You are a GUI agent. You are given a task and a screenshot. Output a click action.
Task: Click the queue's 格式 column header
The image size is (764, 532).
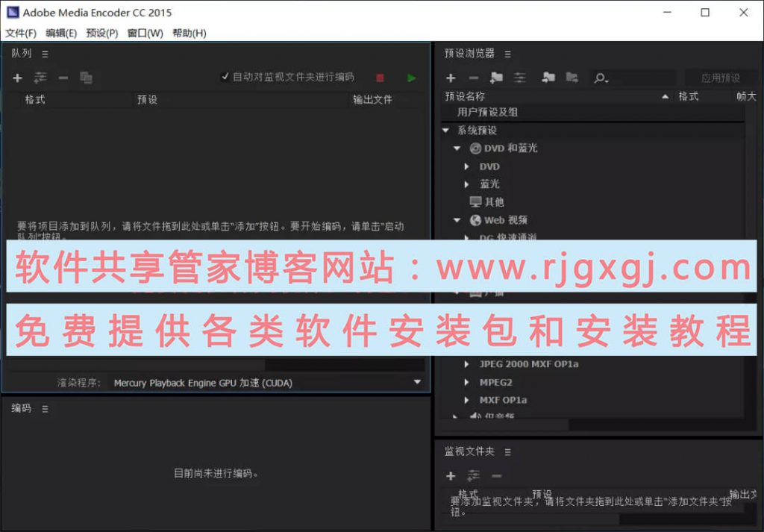point(35,99)
